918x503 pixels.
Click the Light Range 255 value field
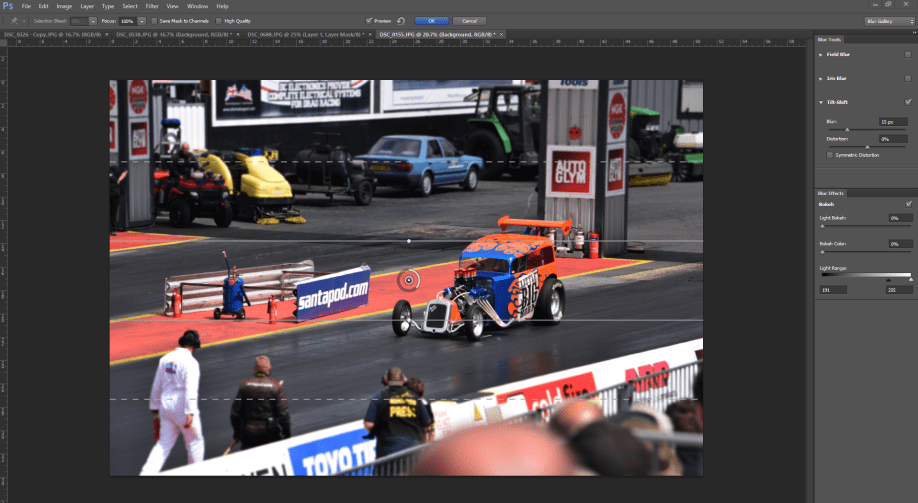899,290
